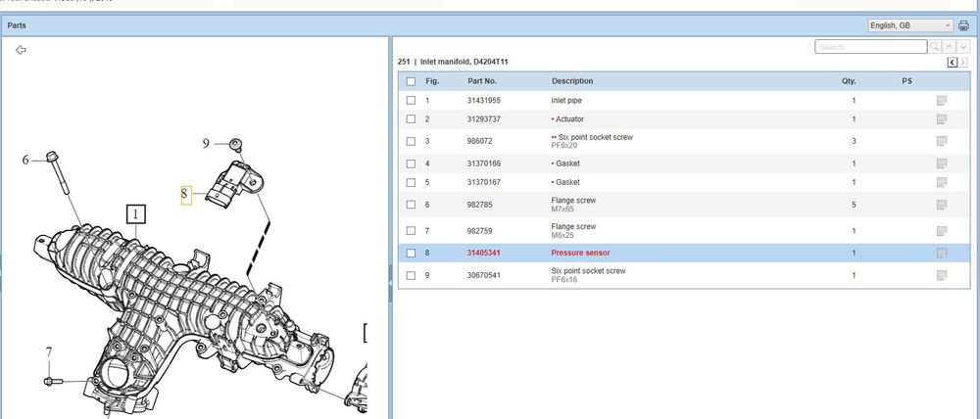The height and width of the screenshot is (419, 980).
Task: Open the English, GB language dropdown
Action: 909,24
